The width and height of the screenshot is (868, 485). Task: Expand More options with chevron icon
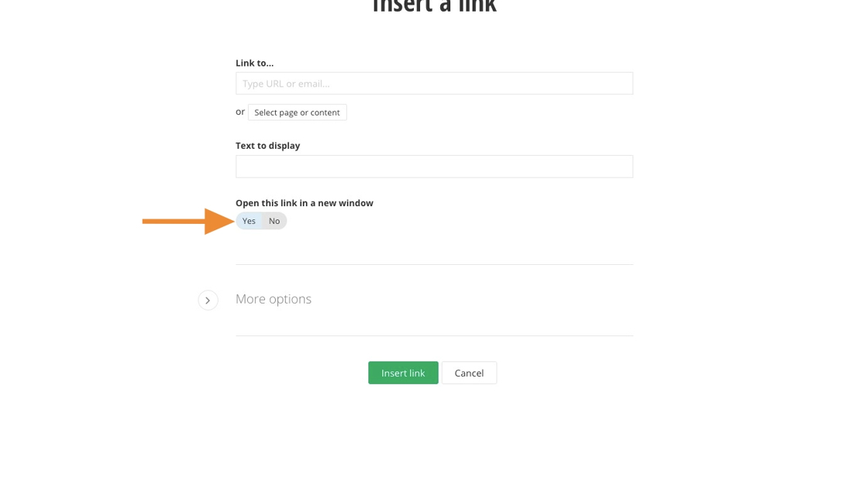[208, 300]
